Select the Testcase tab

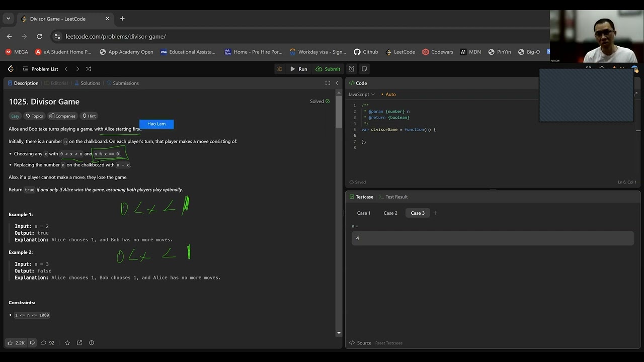click(361, 197)
